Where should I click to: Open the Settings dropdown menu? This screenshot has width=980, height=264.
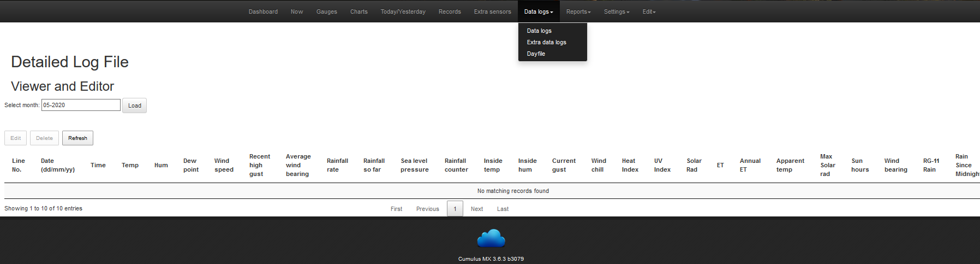(616, 11)
